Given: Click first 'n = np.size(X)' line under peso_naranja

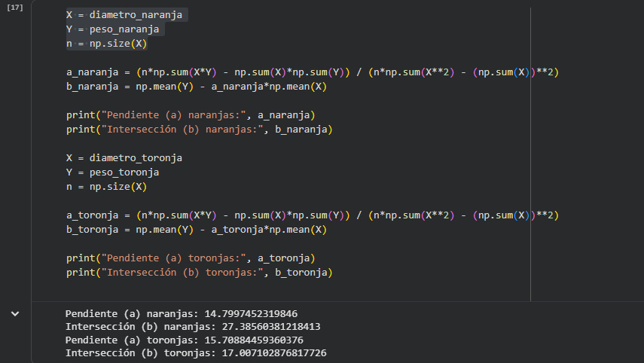Looking at the screenshot, I should coord(107,44).
